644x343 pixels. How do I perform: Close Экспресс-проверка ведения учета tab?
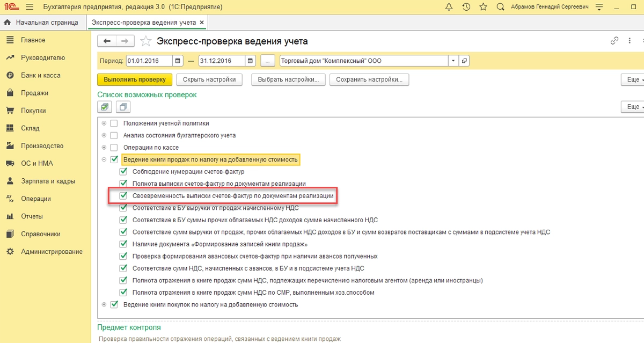coord(201,23)
